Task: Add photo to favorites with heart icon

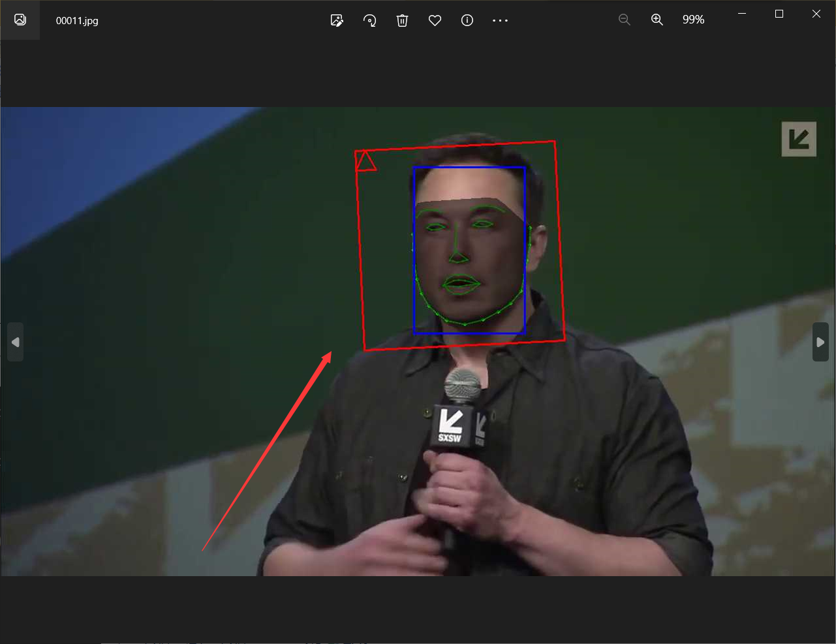Action: pyautogui.click(x=435, y=20)
